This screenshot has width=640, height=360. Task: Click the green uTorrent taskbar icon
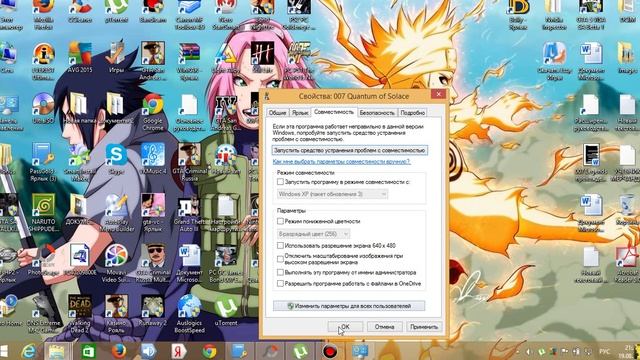coord(300,351)
